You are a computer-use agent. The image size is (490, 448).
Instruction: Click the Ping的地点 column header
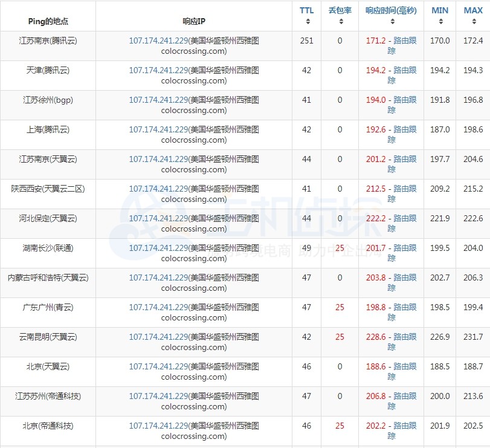pos(48,21)
